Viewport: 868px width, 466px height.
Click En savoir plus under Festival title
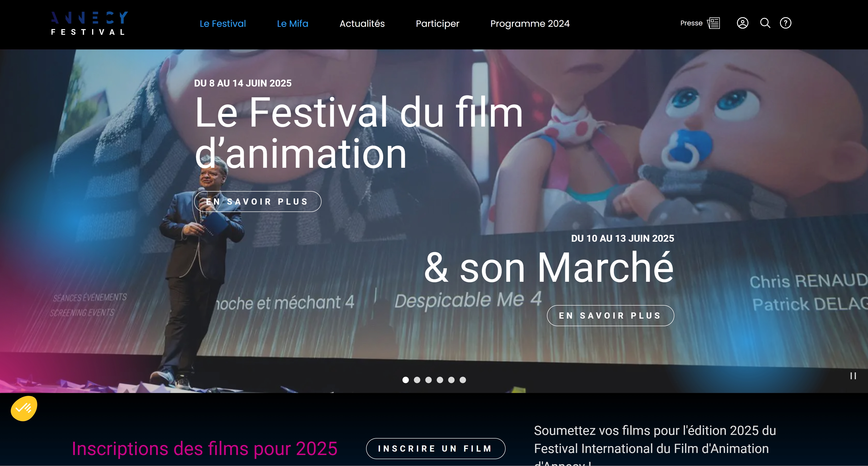tap(257, 202)
